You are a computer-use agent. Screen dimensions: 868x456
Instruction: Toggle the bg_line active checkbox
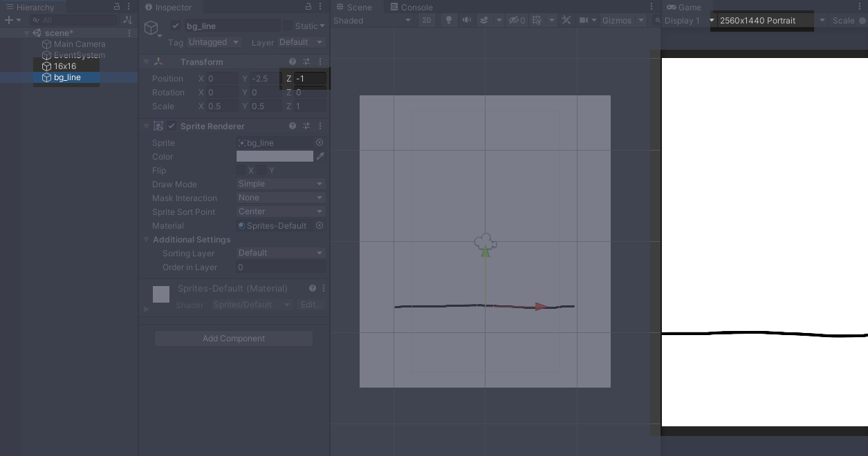pyautogui.click(x=176, y=26)
